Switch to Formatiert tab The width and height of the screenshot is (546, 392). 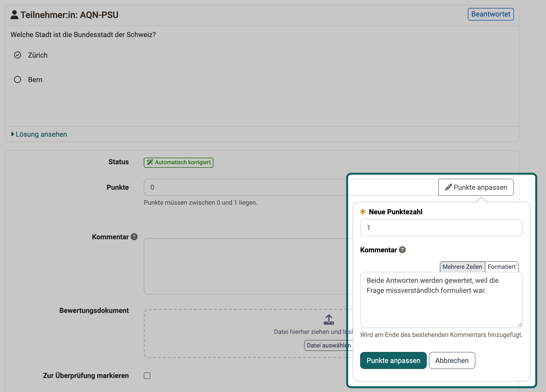pyautogui.click(x=502, y=267)
